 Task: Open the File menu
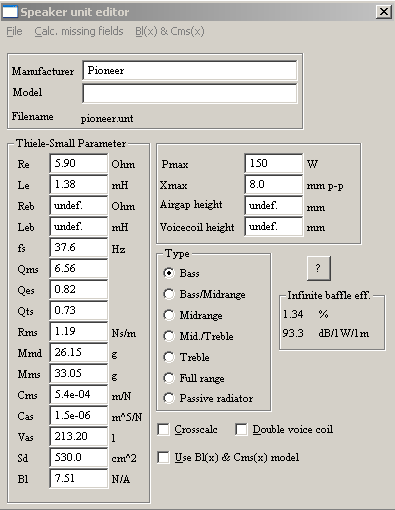tap(14, 31)
